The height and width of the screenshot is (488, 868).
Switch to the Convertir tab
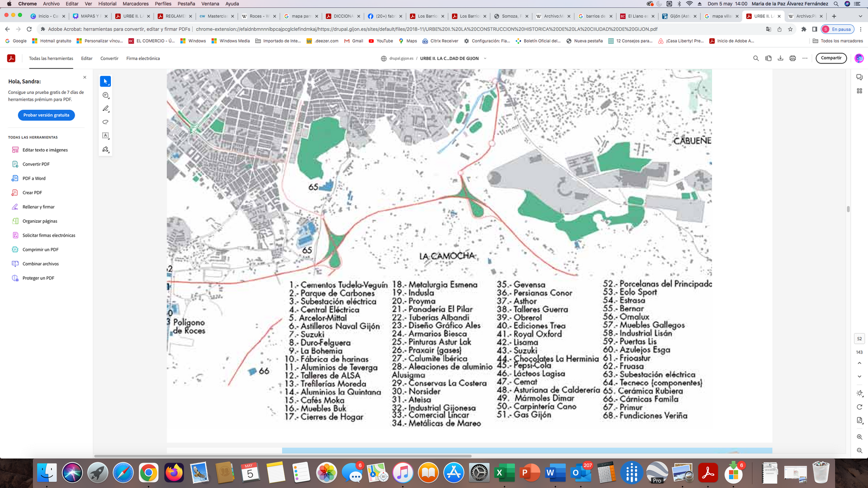pos(109,59)
